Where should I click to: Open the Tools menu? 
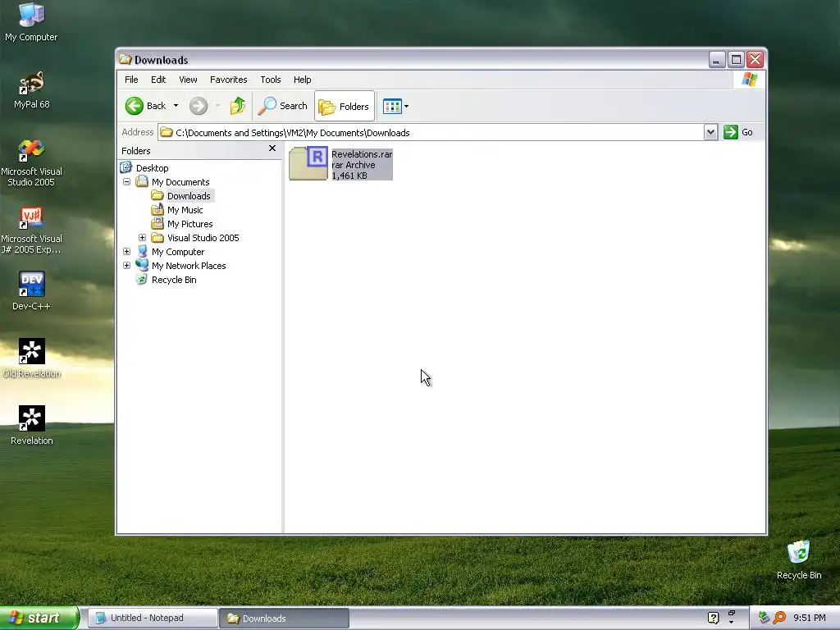(271, 80)
